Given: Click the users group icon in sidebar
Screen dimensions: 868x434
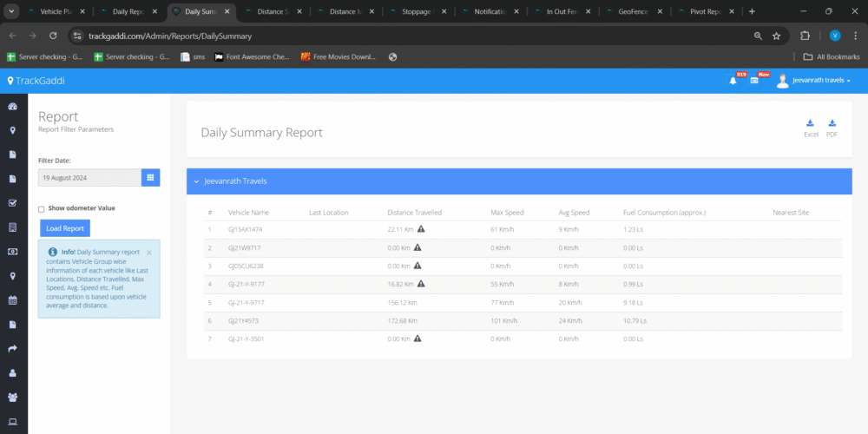Looking at the screenshot, I should pos(13,397).
